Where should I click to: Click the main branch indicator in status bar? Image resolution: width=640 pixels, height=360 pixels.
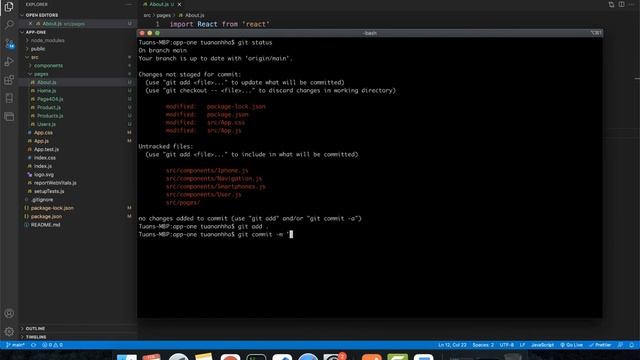tap(15, 345)
